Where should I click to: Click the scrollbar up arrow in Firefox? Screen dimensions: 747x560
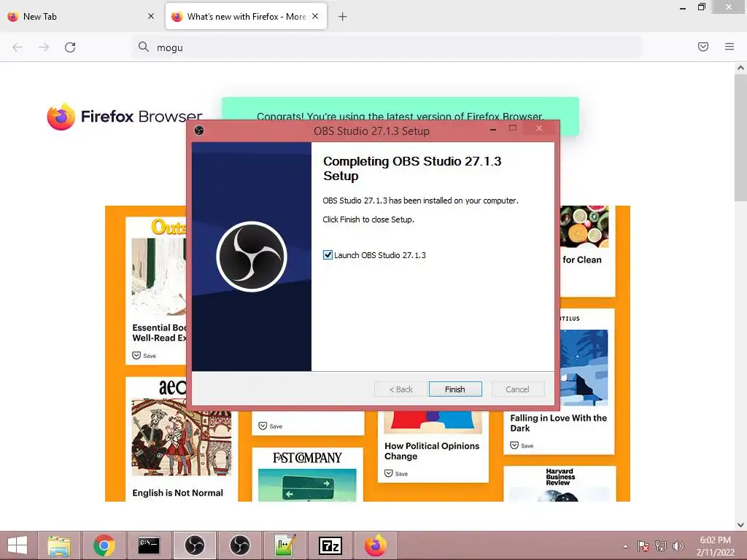740,68
